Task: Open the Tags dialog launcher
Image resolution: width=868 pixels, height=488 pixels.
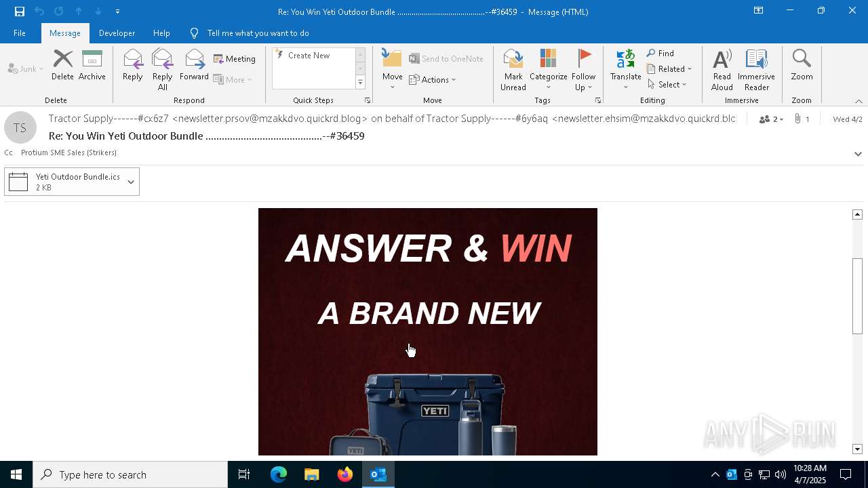Action: (598, 100)
